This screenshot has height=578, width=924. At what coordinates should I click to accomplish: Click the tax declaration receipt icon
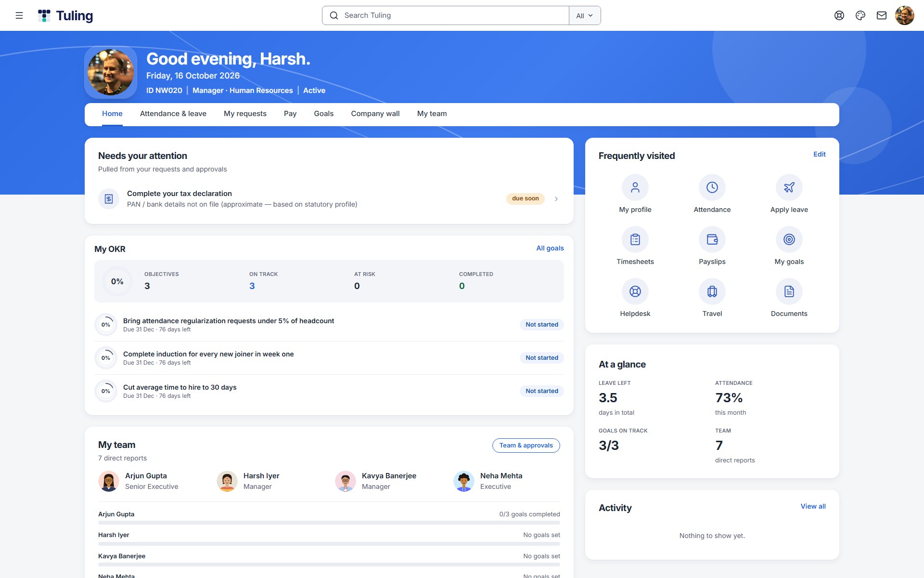[109, 199]
